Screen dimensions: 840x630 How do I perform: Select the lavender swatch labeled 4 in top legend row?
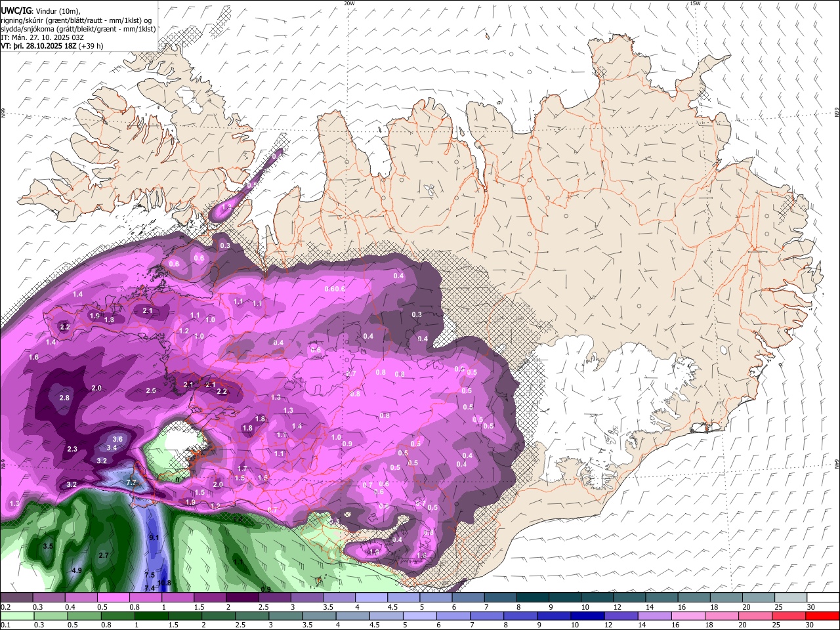click(x=372, y=597)
